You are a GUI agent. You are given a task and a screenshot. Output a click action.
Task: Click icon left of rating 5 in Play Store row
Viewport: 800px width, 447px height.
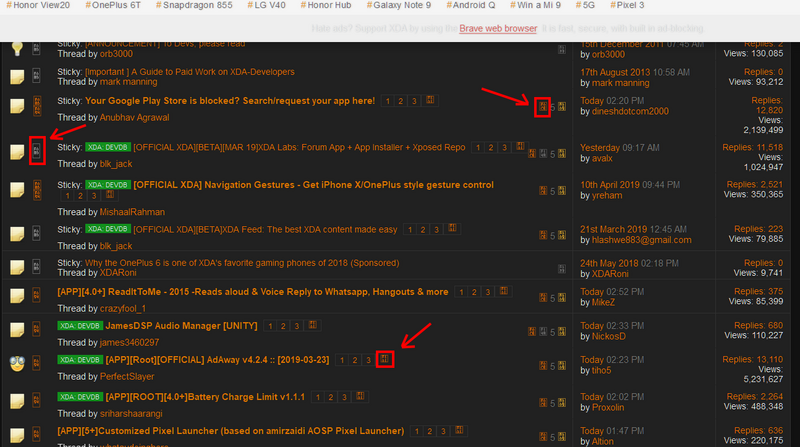tap(542, 107)
